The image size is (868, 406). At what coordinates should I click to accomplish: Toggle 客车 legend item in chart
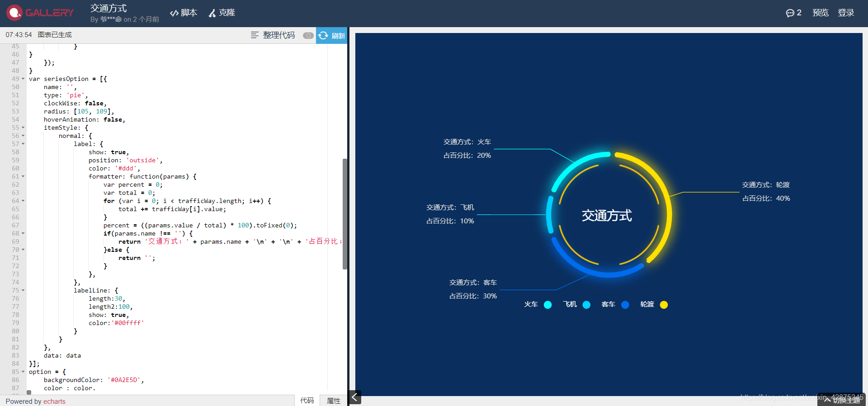pyautogui.click(x=615, y=304)
